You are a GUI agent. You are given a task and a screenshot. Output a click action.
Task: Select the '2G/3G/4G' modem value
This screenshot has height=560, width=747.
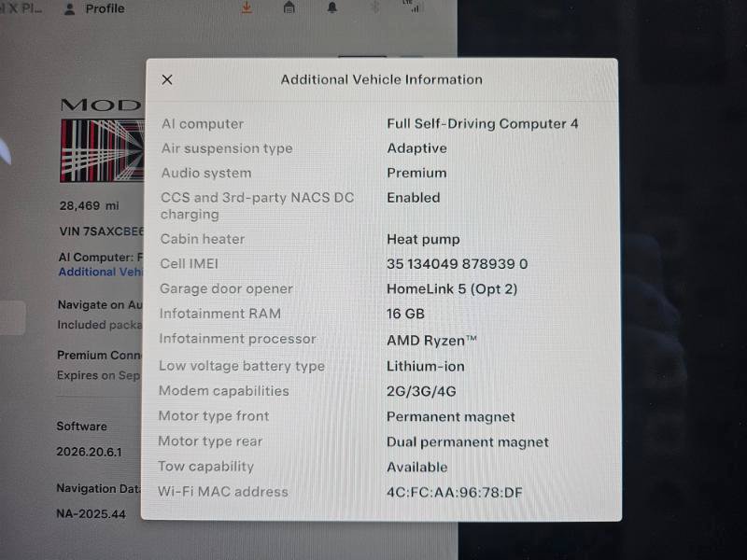click(x=421, y=391)
